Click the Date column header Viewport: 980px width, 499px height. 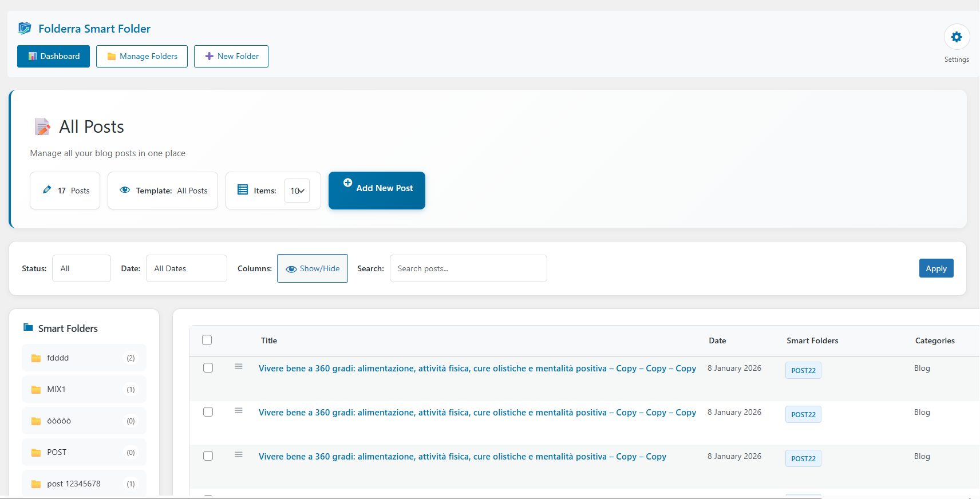pyautogui.click(x=717, y=340)
